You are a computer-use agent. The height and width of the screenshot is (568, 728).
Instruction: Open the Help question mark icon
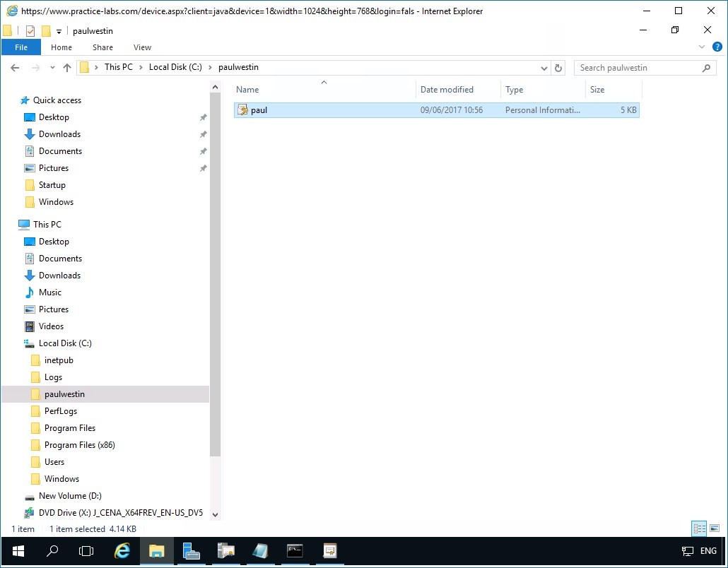(717, 47)
